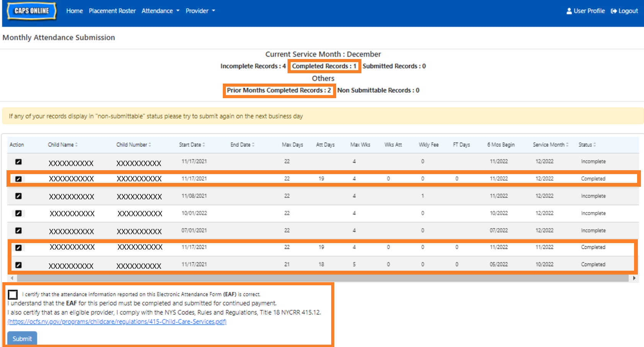Open edit icon for 11/08/2021 start date row
This screenshot has height=347, width=644.
(x=18, y=196)
